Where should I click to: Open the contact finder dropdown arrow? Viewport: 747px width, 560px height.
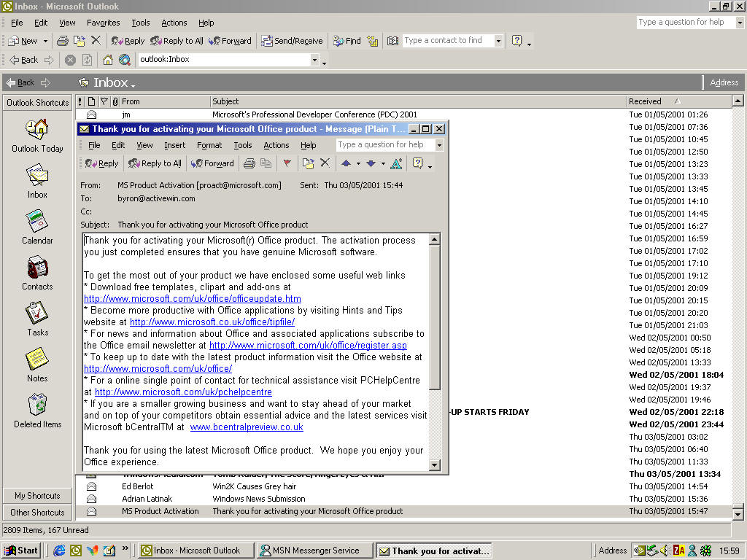498,41
